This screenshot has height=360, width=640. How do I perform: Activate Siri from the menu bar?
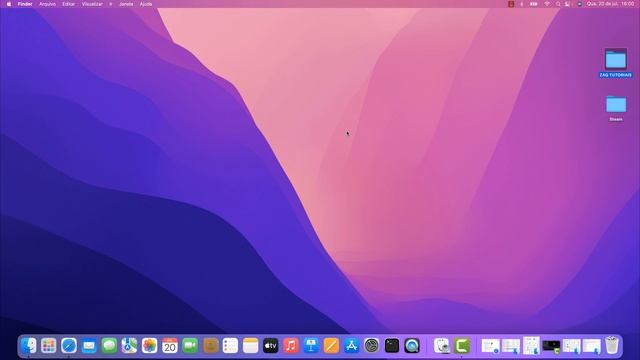tap(579, 4)
